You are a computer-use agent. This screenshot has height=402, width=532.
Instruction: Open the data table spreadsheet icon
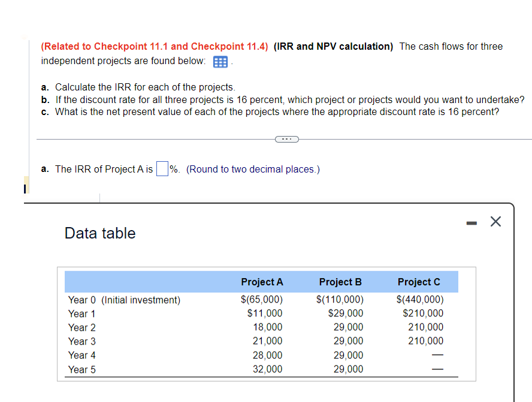220,61
